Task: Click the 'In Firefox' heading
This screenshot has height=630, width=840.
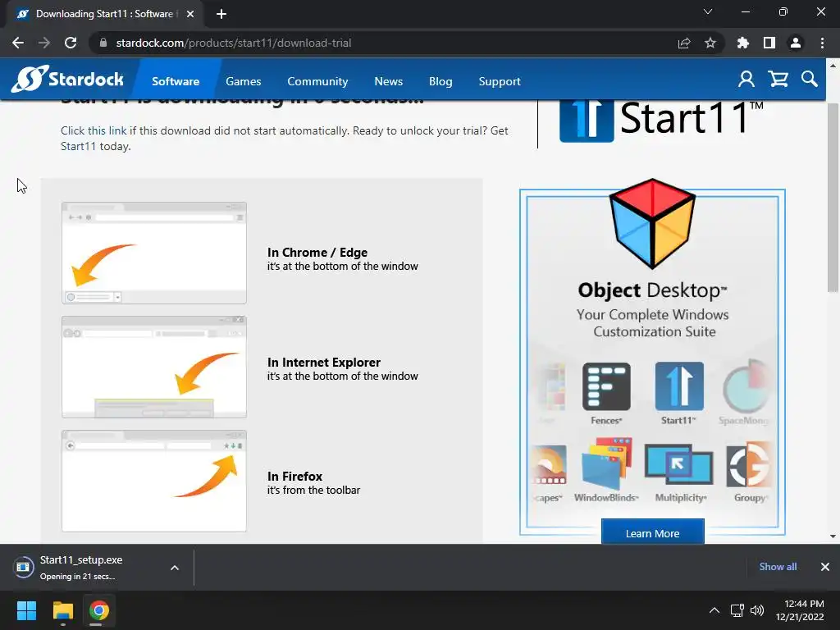Action: (294, 477)
